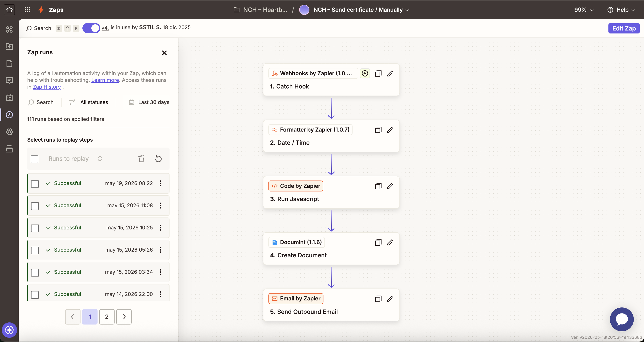Open Zap settings gear in sidebar
644x342 pixels.
point(9,132)
